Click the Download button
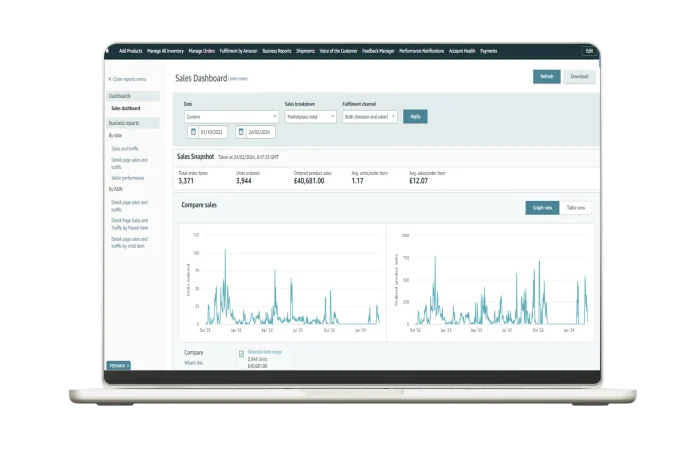The width and height of the screenshot is (700, 450). [579, 76]
